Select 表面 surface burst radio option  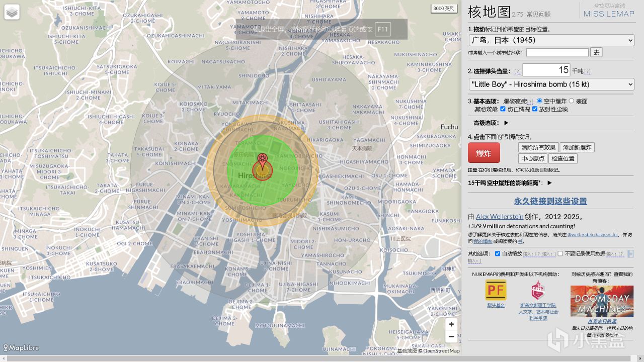tap(571, 101)
